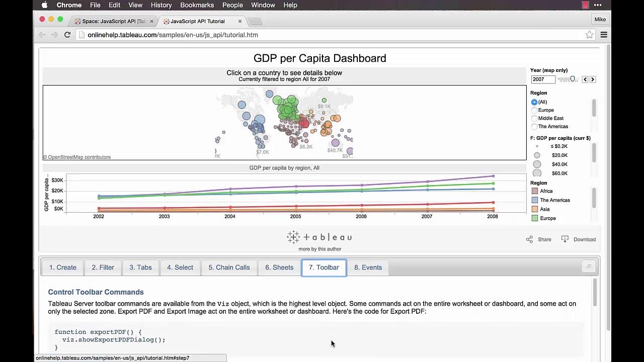Switch to the 8. Events tab
Screen dimensions: 644x362
tap(368, 267)
